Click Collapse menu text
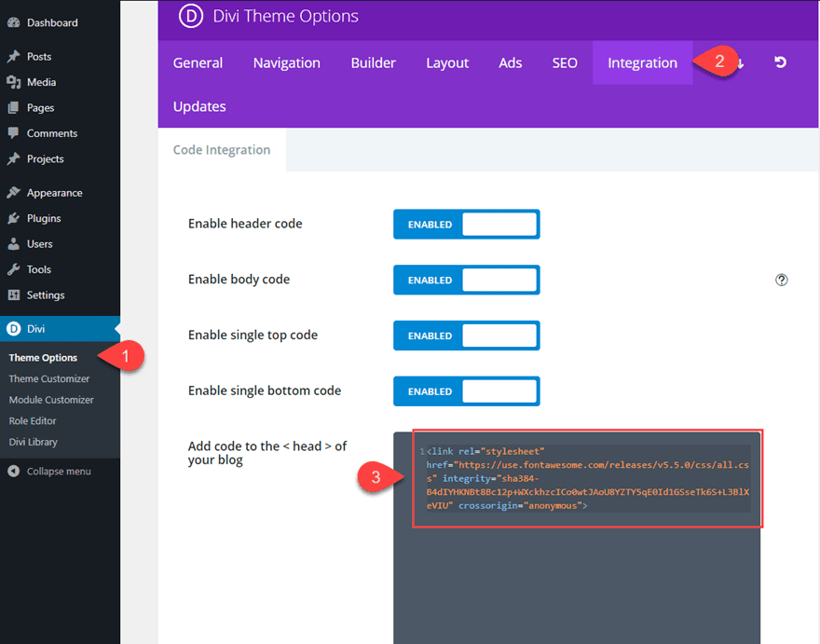 coord(59,472)
